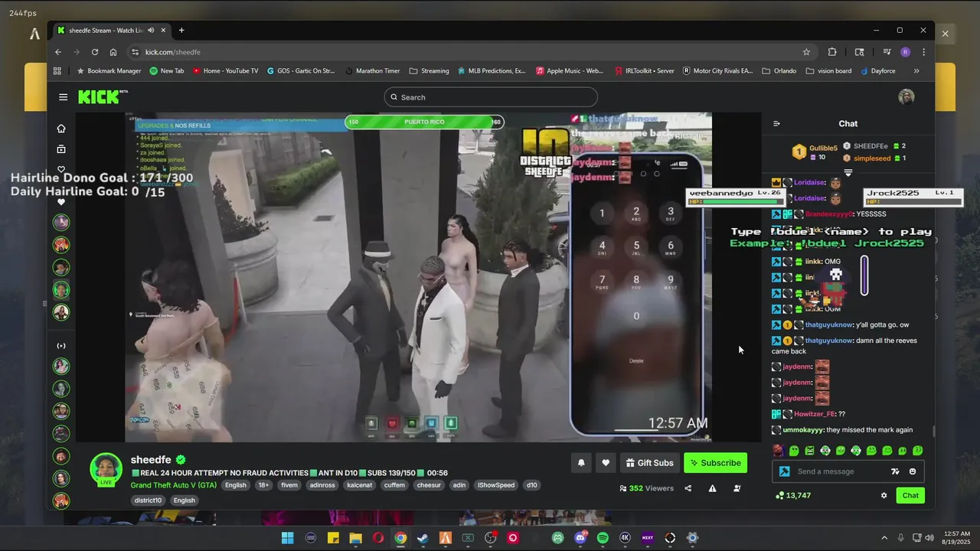980x551 pixels.
Task: Open the MLB Predictions bookmark
Action: [x=492, y=70]
